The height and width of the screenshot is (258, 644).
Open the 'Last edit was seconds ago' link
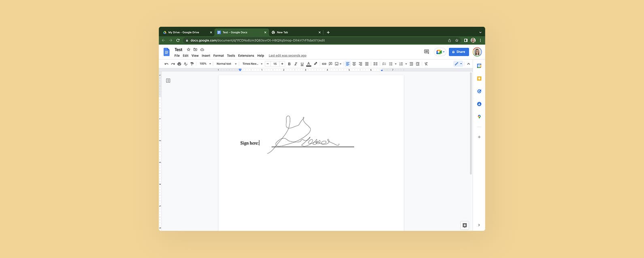pyautogui.click(x=288, y=56)
